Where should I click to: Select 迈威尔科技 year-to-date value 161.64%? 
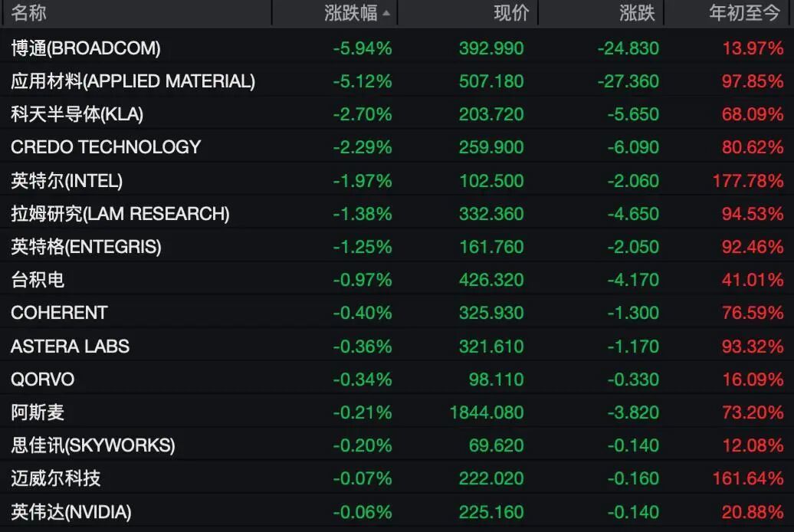coord(748,478)
